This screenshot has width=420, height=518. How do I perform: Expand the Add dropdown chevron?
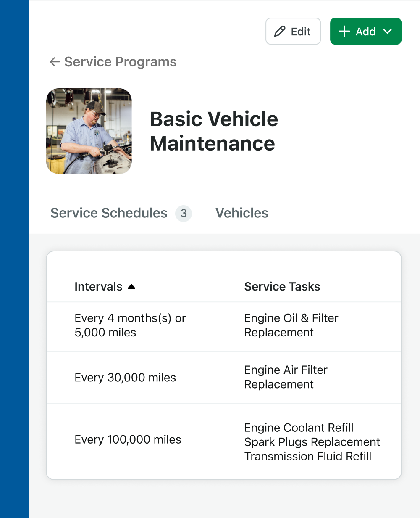click(x=387, y=32)
